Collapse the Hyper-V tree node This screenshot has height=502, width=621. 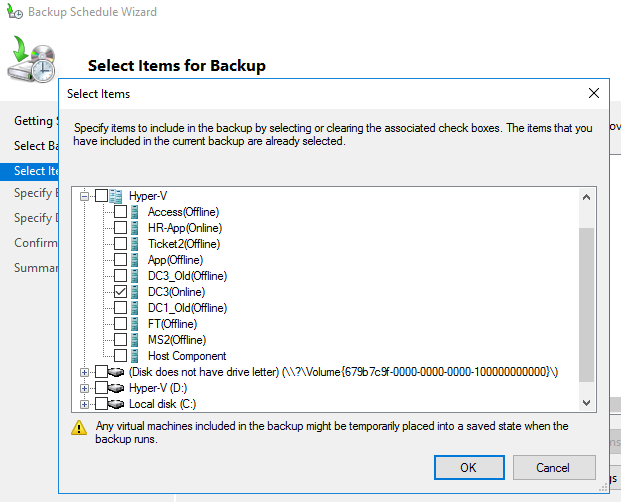point(84,196)
